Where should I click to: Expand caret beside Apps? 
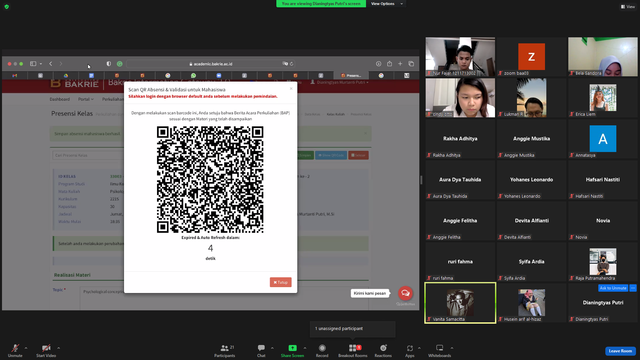point(419,348)
